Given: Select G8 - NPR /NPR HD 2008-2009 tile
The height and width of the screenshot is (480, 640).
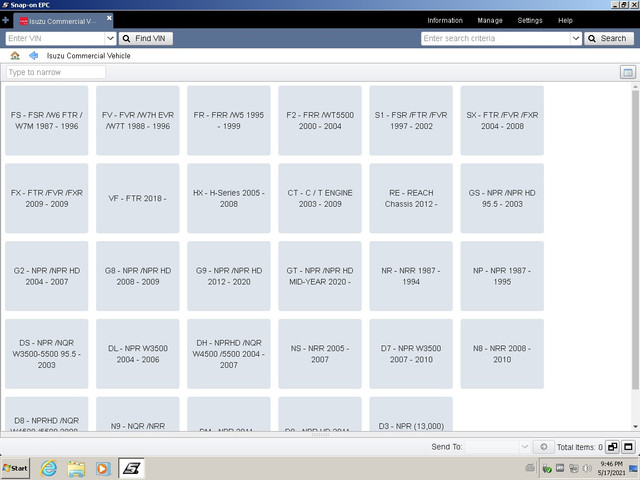Looking at the screenshot, I should (x=138, y=276).
